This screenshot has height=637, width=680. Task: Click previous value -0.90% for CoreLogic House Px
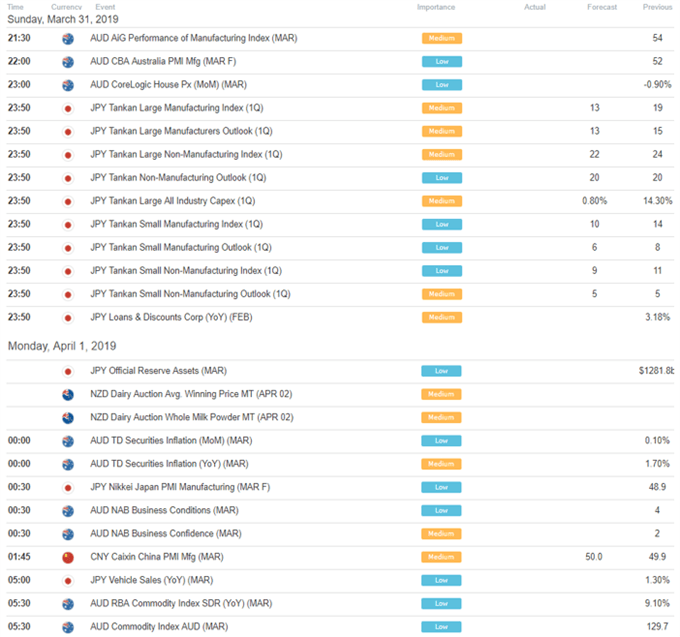click(x=657, y=85)
